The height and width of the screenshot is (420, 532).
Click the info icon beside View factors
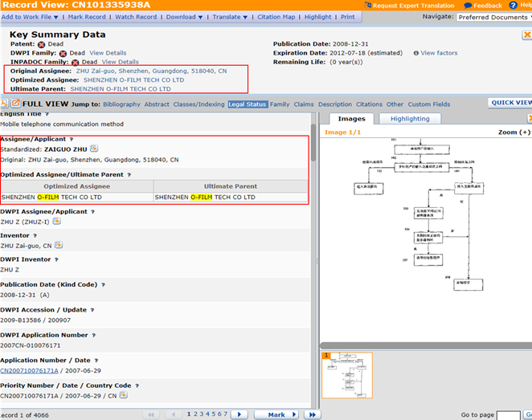coord(416,53)
